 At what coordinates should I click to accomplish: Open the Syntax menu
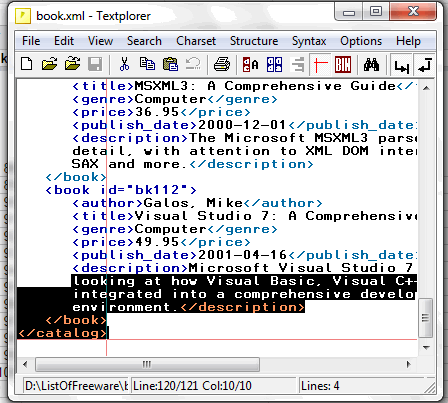[309, 41]
